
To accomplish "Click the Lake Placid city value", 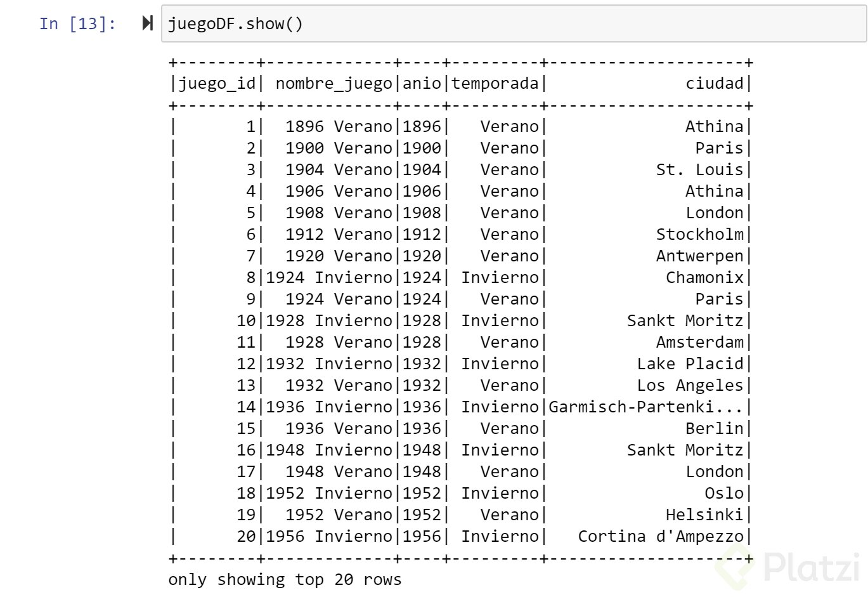I will [690, 364].
